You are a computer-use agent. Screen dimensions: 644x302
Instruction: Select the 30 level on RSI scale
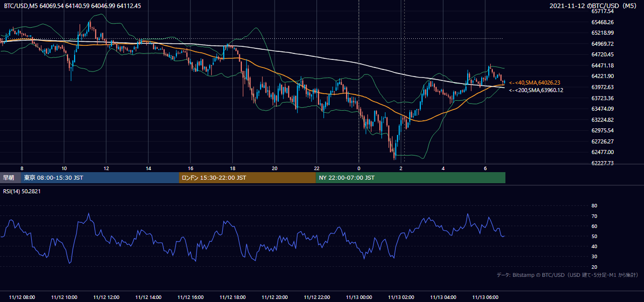coord(594,256)
